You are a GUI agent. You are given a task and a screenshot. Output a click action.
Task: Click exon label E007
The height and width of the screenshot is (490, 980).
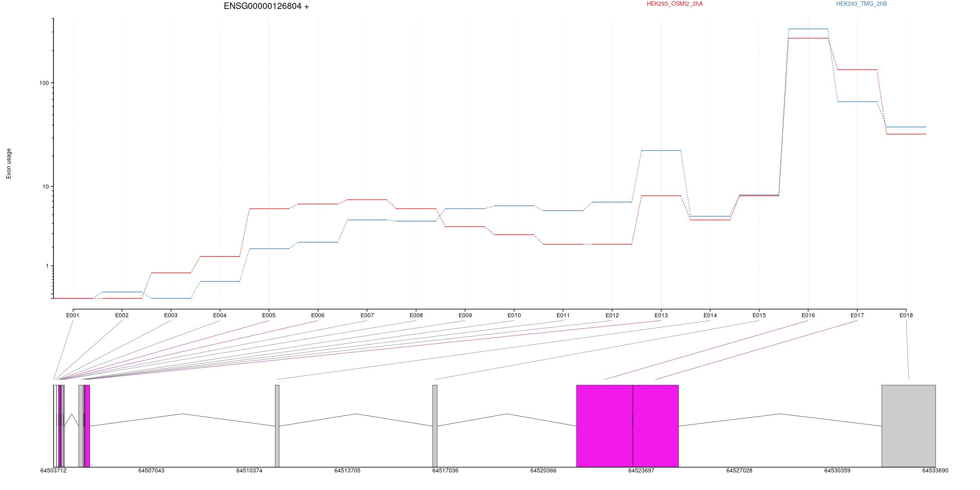(x=367, y=315)
